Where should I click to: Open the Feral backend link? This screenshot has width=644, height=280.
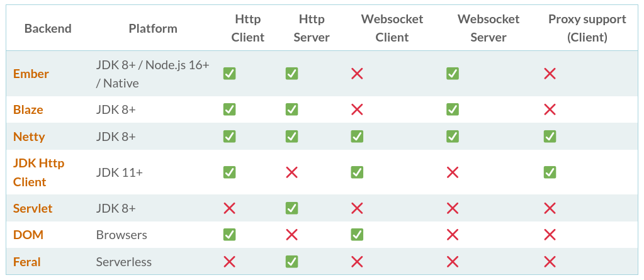(x=27, y=262)
